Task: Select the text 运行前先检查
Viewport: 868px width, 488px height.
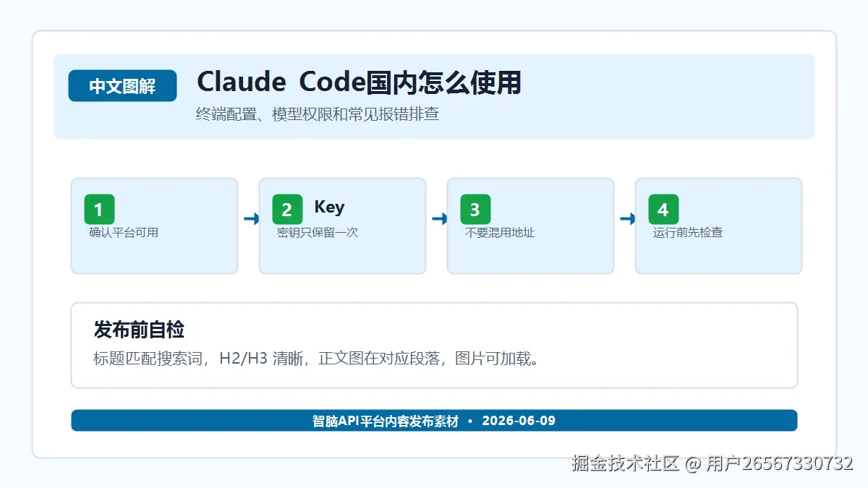Action: [688, 233]
